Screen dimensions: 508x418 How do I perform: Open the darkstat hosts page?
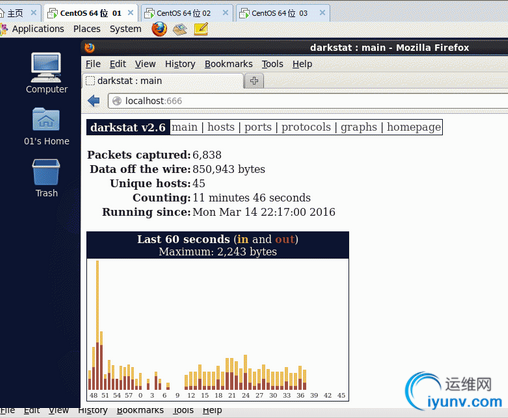[221, 127]
